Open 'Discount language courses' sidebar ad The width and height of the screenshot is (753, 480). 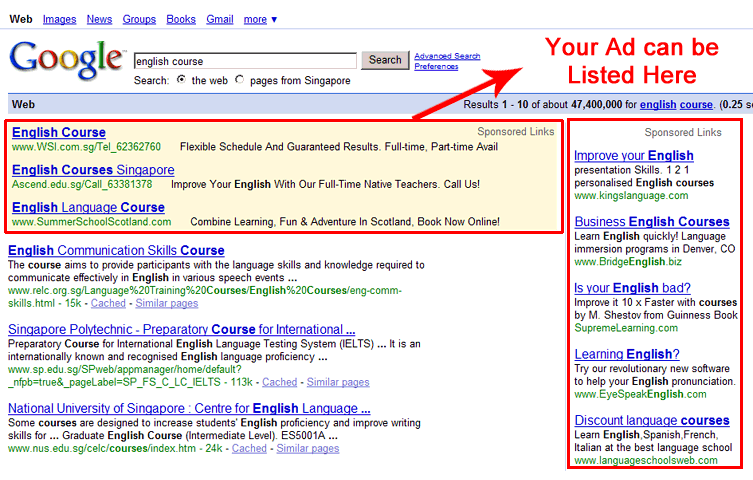coord(652,420)
